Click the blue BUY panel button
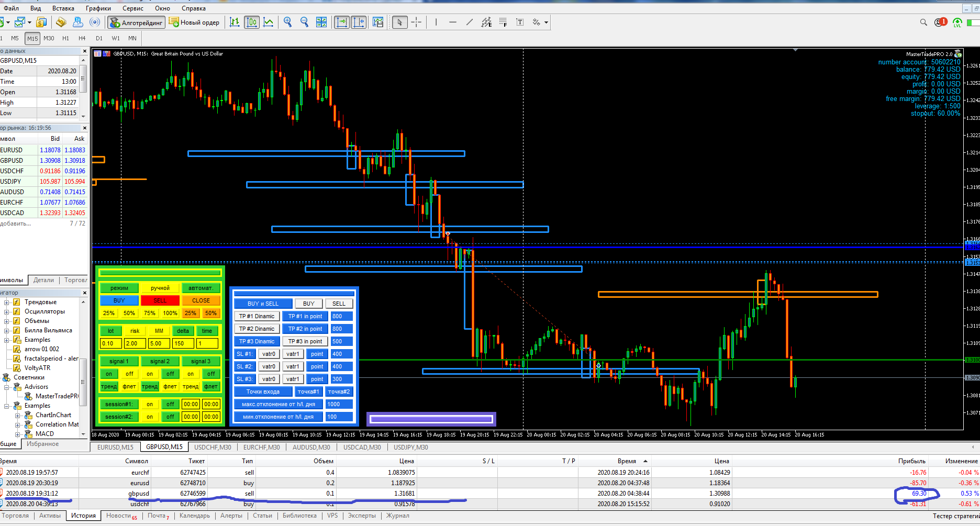The image size is (980, 526). [119, 300]
